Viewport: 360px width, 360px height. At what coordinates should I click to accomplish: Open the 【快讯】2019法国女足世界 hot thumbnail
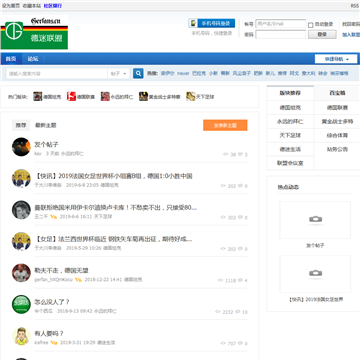(x=315, y=274)
